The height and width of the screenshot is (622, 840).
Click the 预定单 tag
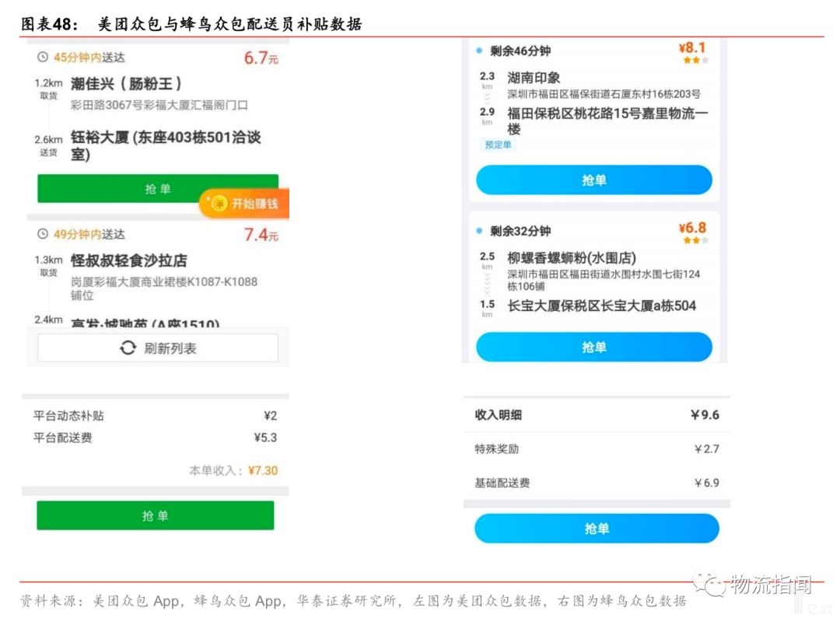click(498, 145)
